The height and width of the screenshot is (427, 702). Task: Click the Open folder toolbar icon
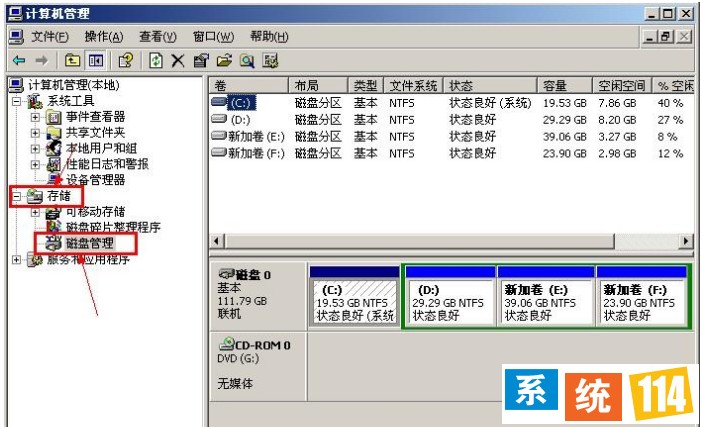(x=224, y=60)
